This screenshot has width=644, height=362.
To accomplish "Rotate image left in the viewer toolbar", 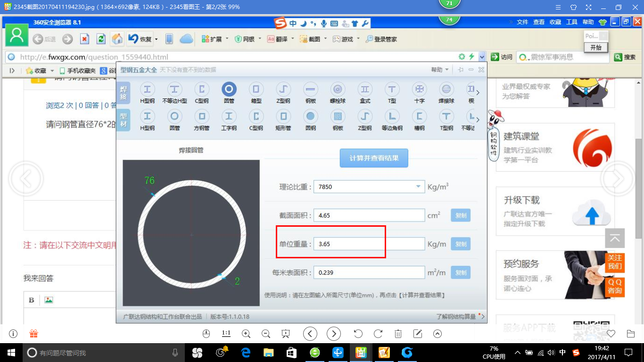I will pyautogui.click(x=358, y=334).
